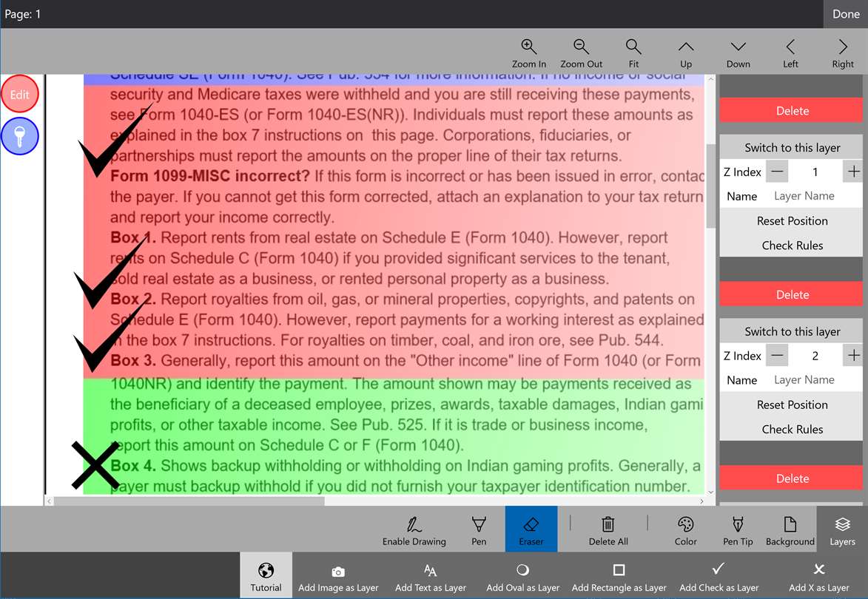Click the document horizontal scrollbar thumb
868x599 pixels.
(189, 501)
